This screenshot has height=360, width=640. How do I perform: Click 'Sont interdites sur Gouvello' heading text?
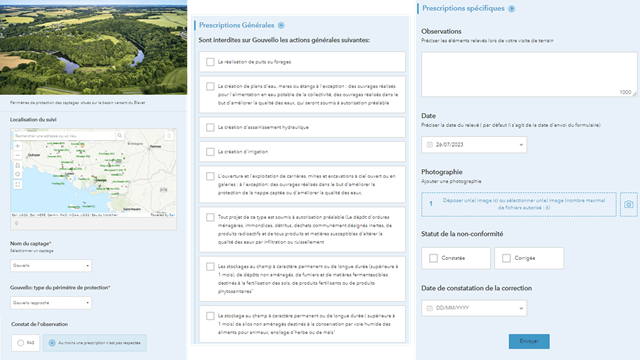[x=284, y=40]
